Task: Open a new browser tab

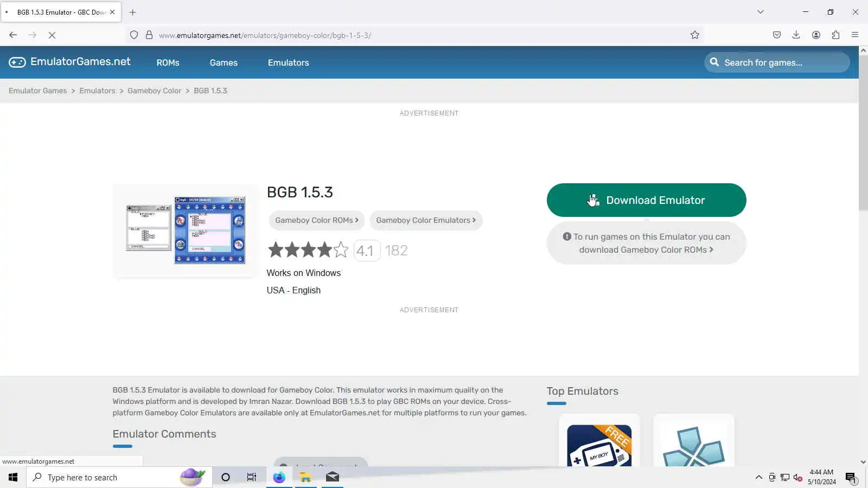Action: [x=133, y=12]
